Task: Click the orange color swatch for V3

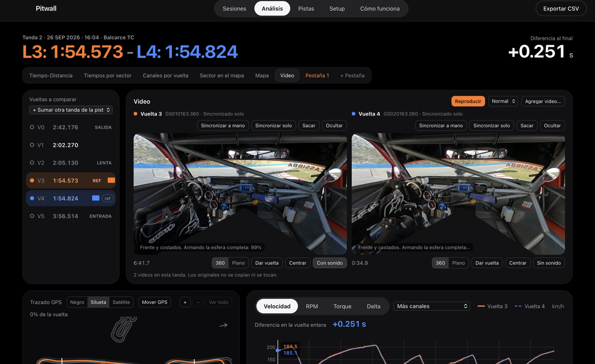Action: (111, 180)
